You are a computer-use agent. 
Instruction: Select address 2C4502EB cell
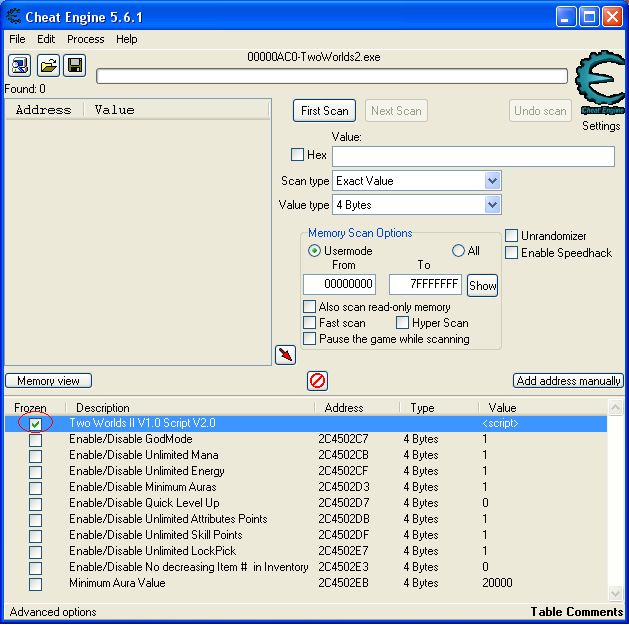click(343, 583)
